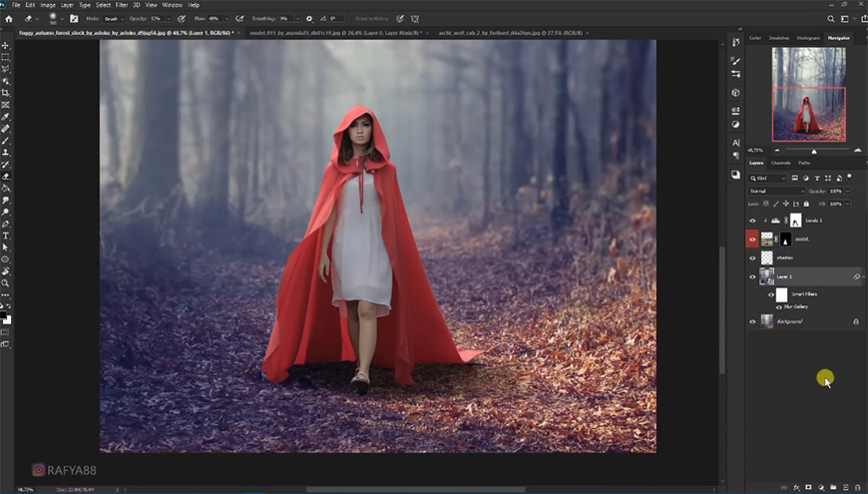This screenshot has width=868, height=494.
Task: Open the Smoothing value dropdown
Action: click(x=297, y=19)
